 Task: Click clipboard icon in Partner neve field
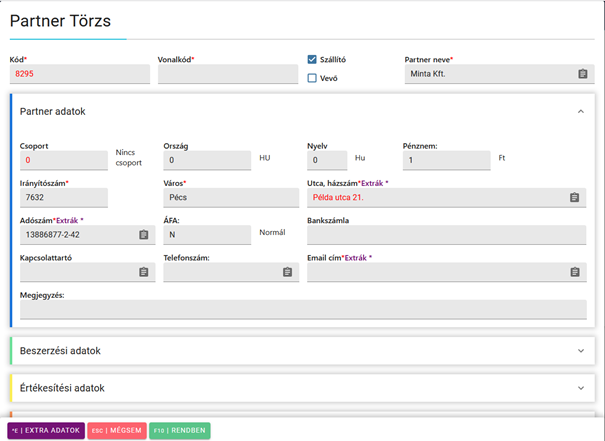(x=582, y=74)
